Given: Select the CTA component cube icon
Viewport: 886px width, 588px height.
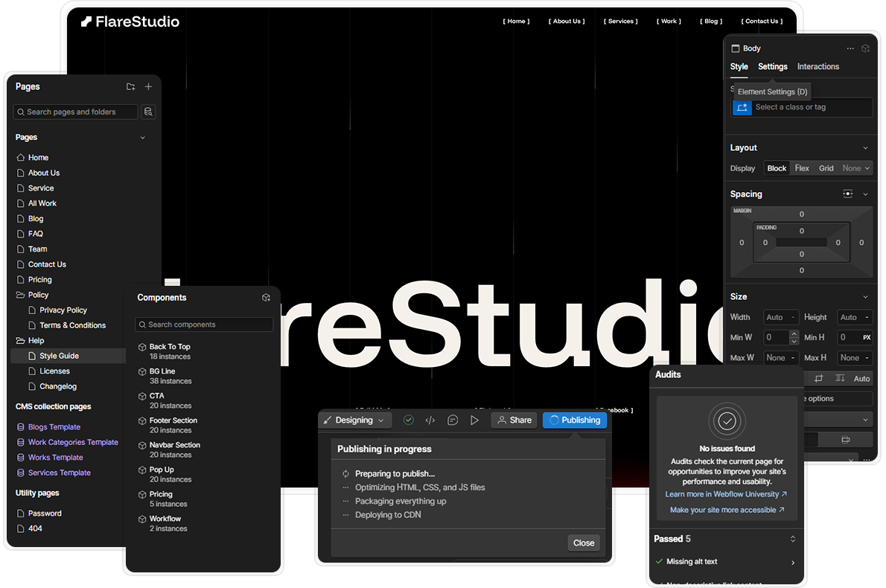Looking at the screenshot, I should tap(142, 397).
